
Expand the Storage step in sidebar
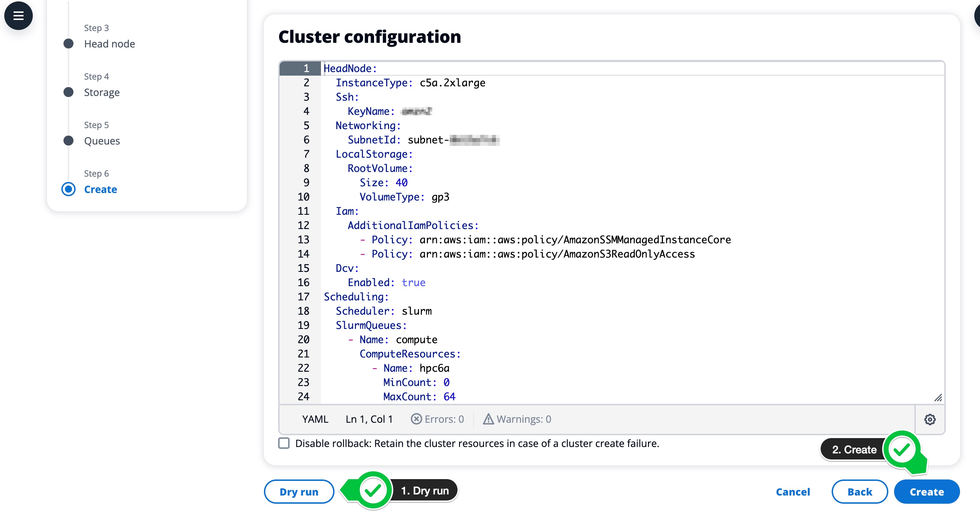pyautogui.click(x=101, y=92)
